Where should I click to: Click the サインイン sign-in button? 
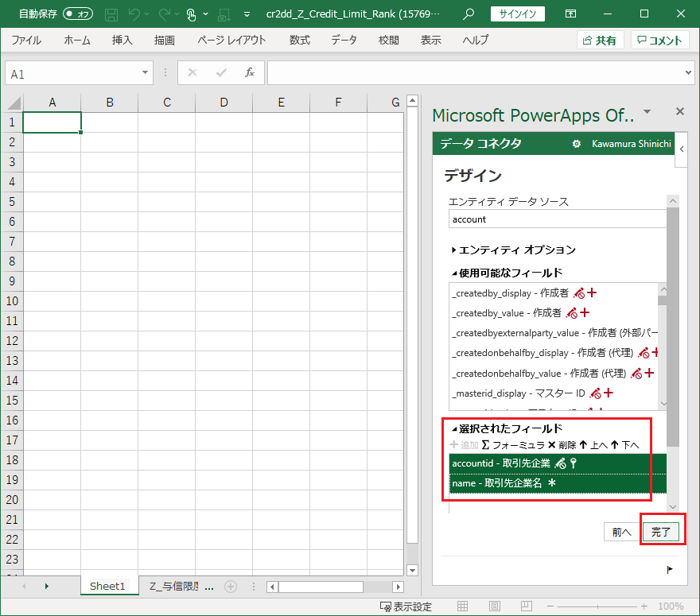(x=518, y=14)
